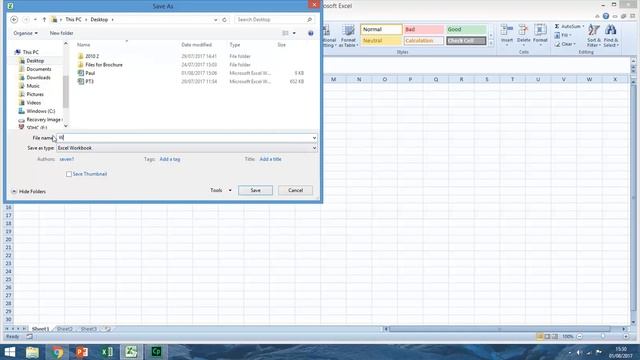Viewport: 640px width, 360px height.
Task: Expand the File name history dropdown
Action: point(314,138)
